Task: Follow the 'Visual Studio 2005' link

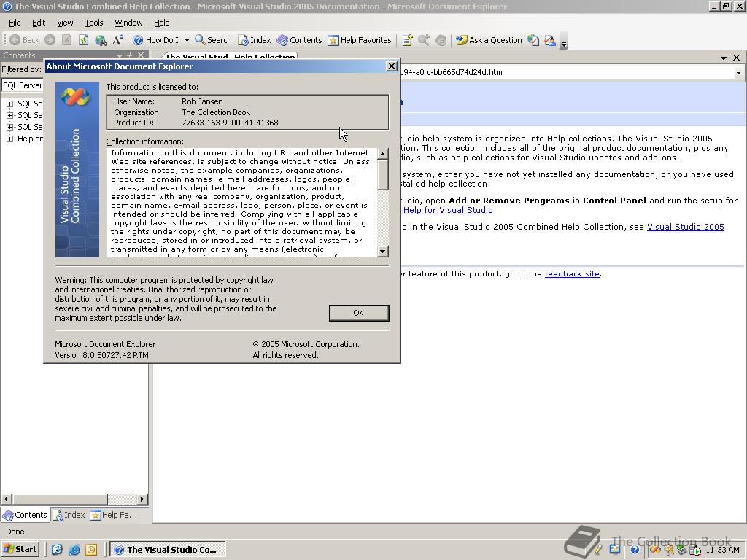Action: [x=685, y=227]
